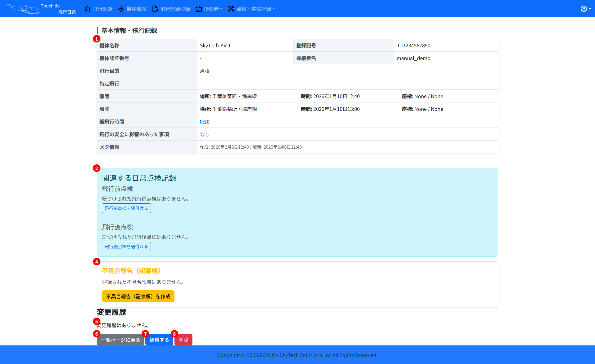Click the 編集する button
The image size is (595, 364).
pyautogui.click(x=159, y=340)
